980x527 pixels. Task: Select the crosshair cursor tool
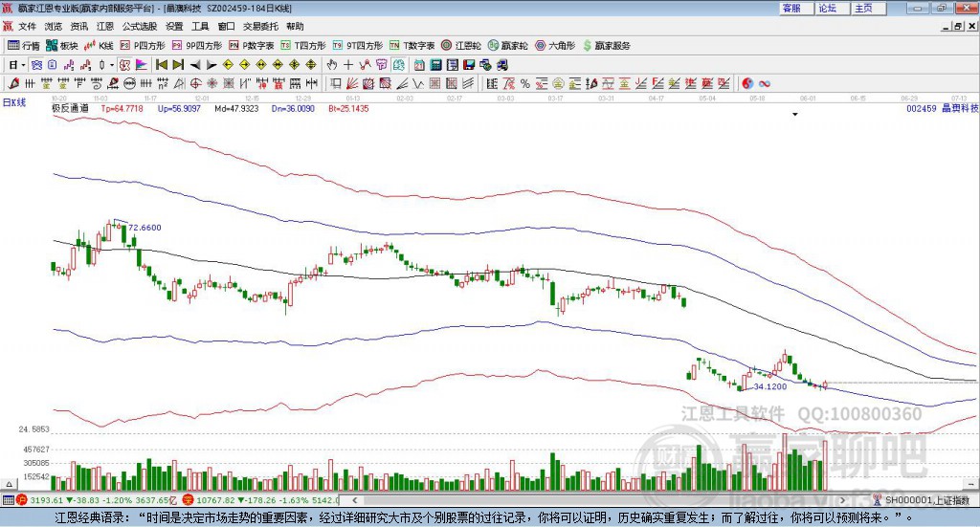tap(348, 65)
